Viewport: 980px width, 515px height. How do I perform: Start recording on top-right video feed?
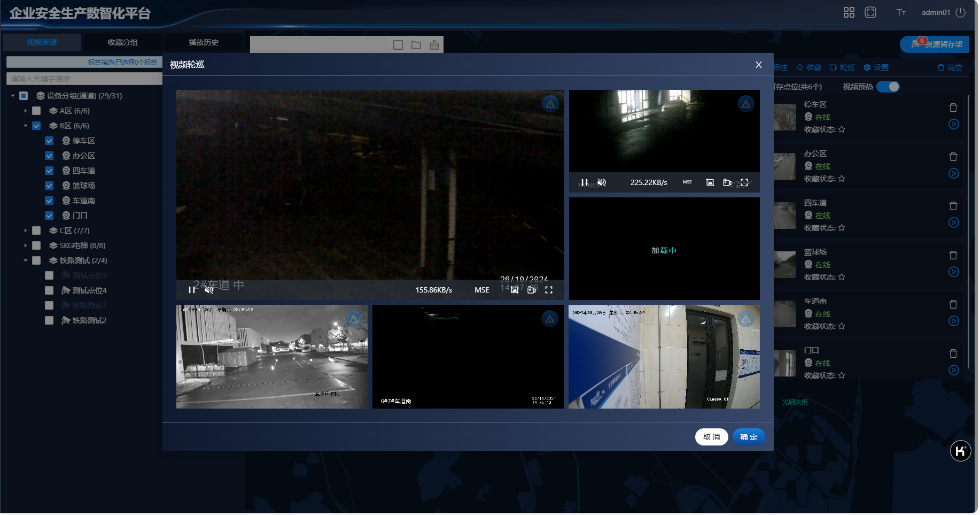(x=727, y=182)
